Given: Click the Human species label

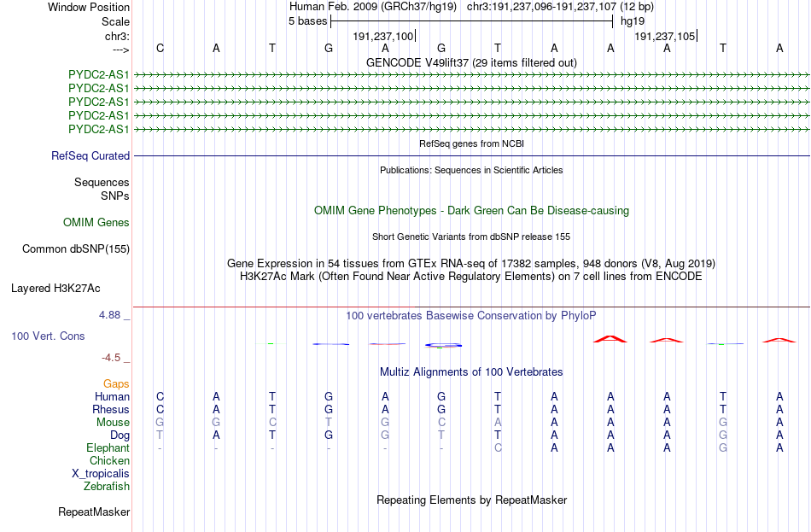Looking at the screenshot, I should click(112, 396).
